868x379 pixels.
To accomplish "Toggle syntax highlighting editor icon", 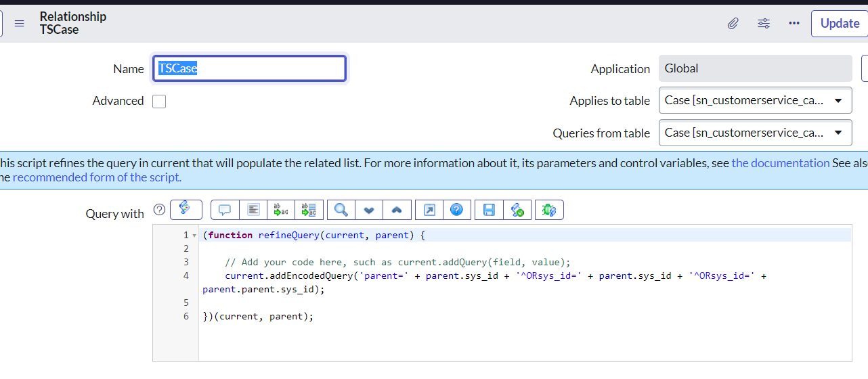I will 186,210.
